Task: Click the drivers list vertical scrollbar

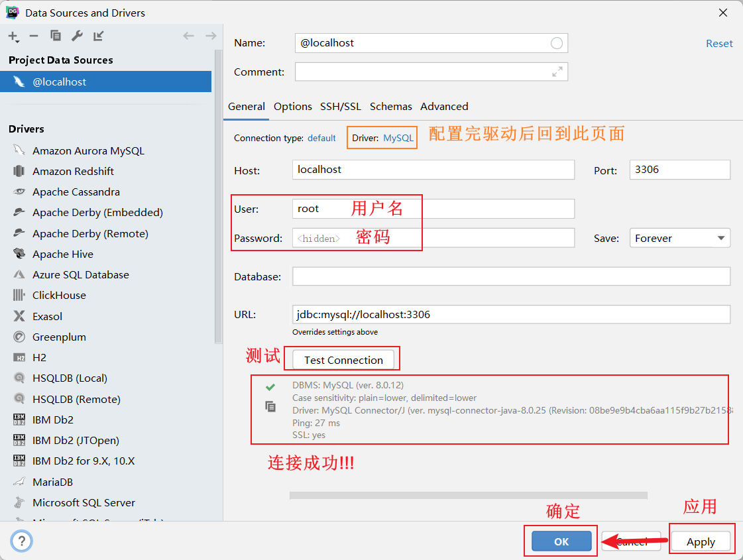Action: (218, 196)
